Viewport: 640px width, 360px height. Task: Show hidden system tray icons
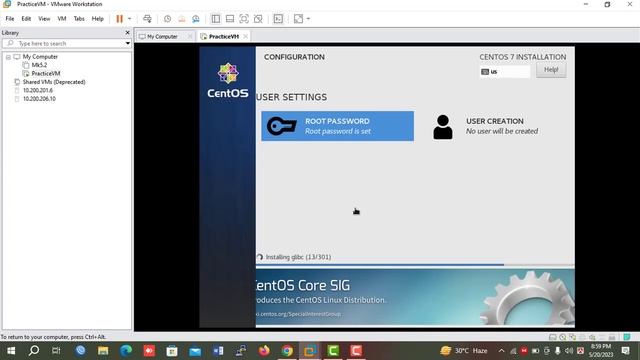click(x=501, y=351)
